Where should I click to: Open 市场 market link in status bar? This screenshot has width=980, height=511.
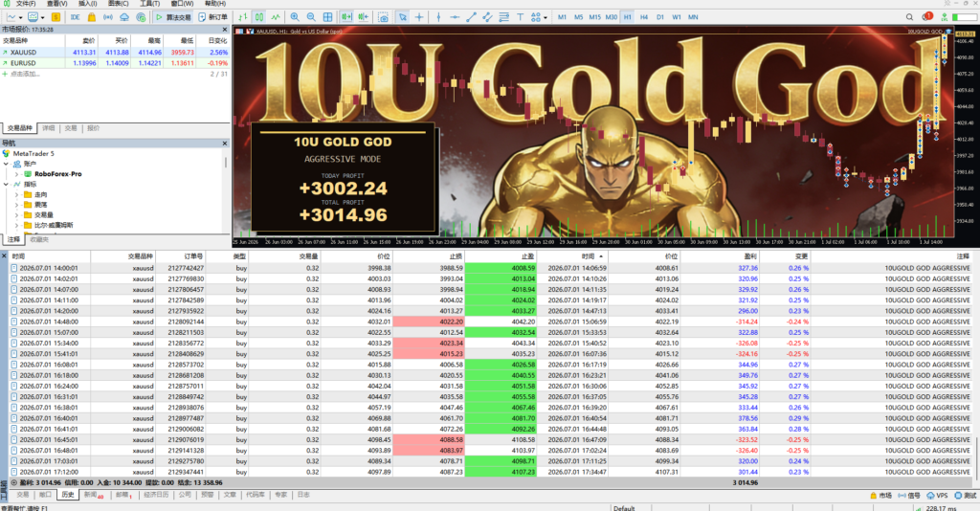(x=881, y=496)
